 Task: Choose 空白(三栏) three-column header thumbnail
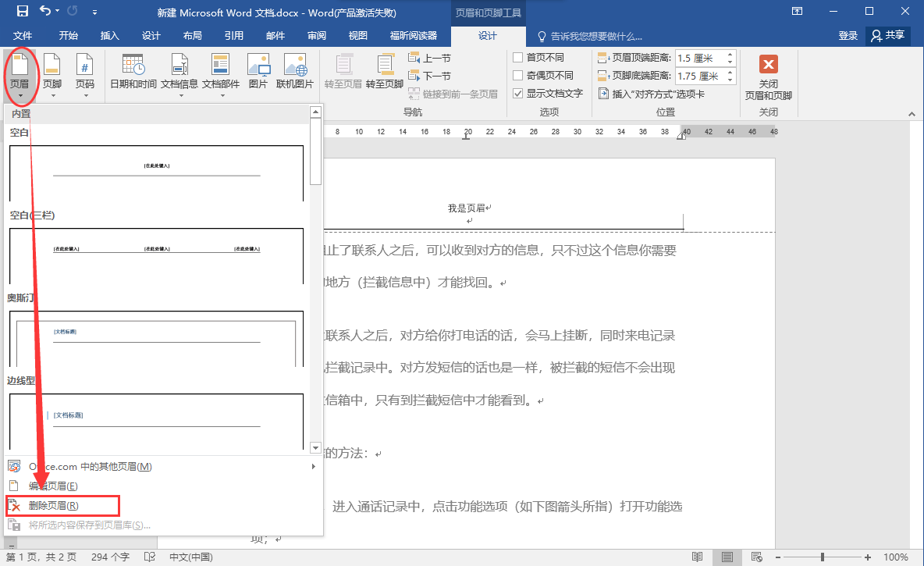[x=156, y=256]
